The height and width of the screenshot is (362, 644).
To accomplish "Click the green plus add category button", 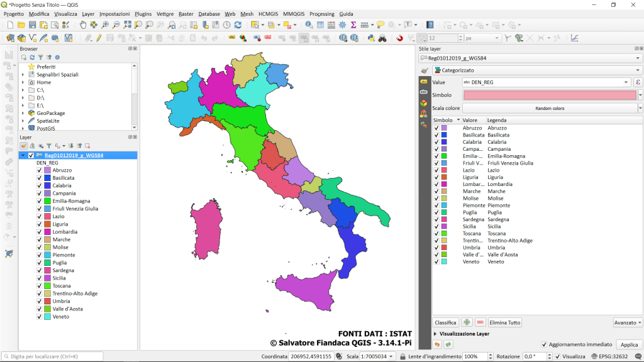I will click(x=467, y=322).
